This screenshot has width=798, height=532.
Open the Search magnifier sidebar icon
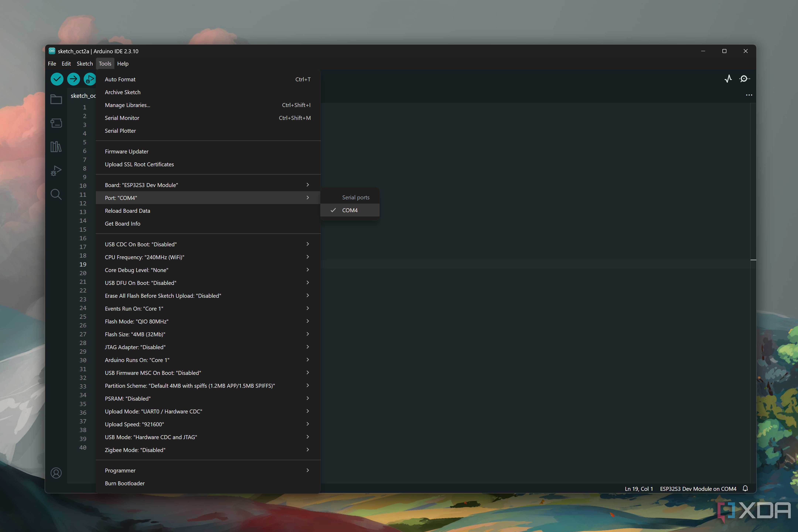click(x=56, y=194)
